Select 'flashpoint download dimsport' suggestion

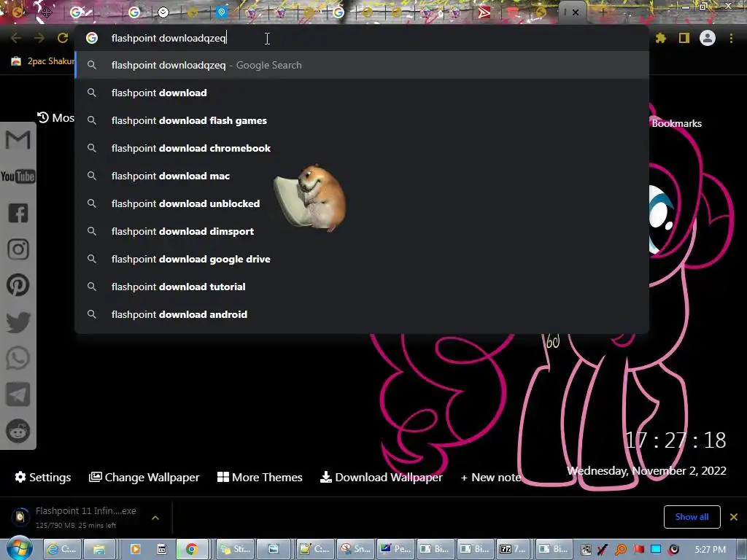pyautogui.click(x=362, y=231)
